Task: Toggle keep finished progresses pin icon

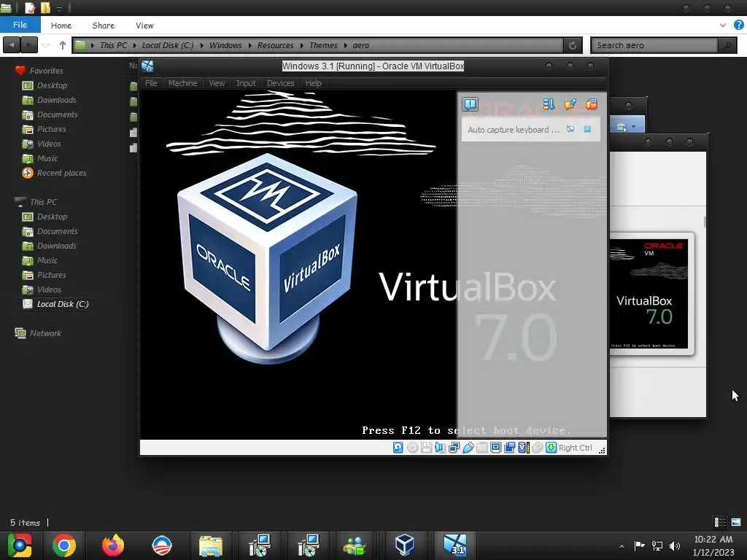Action: pos(570,104)
